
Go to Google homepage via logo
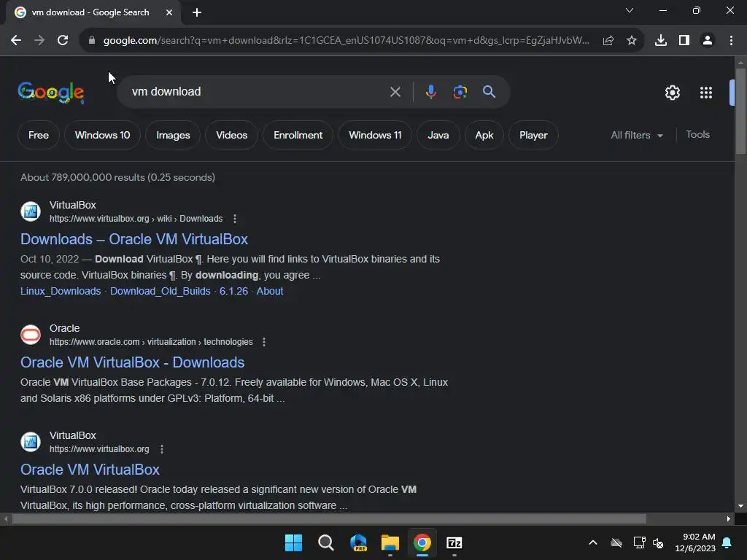[x=51, y=93]
